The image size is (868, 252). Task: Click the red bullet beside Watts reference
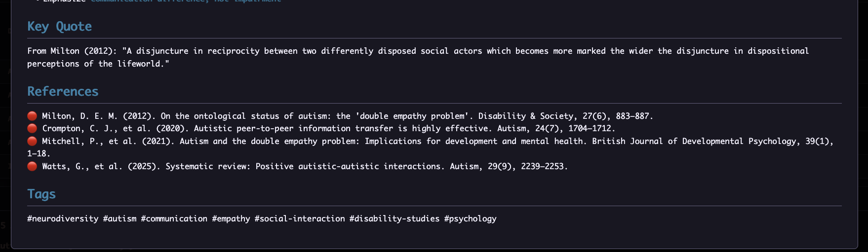[32, 166]
